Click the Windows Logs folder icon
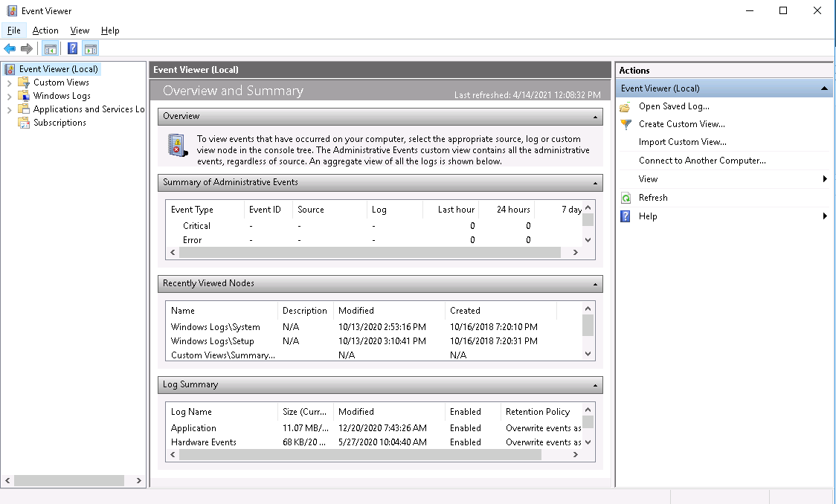The image size is (836, 504). coord(24,96)
